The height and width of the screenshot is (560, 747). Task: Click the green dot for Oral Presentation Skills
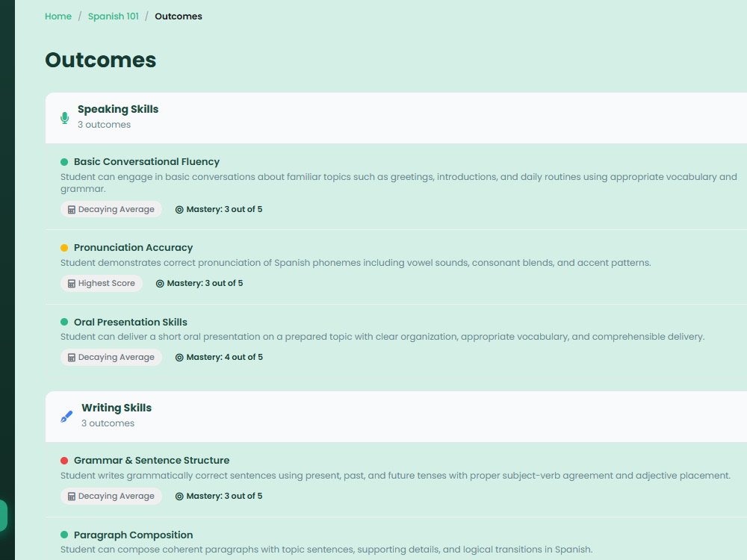click(x=64, y=322)
